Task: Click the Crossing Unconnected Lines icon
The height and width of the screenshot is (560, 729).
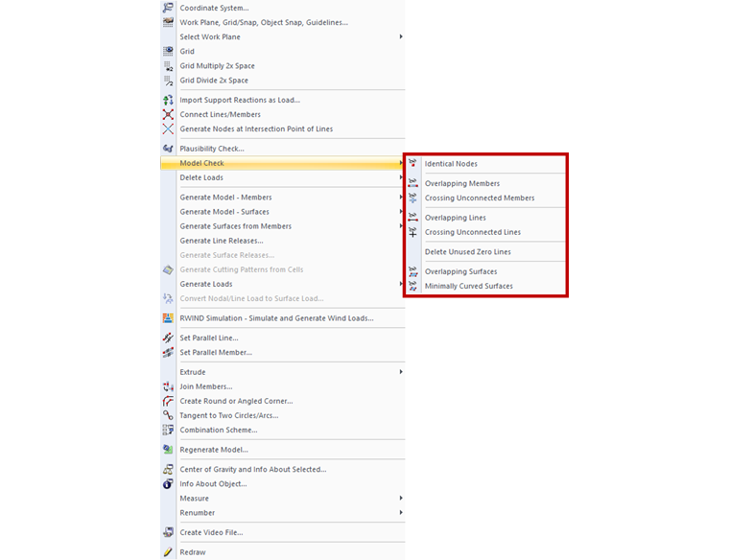Action: [412, 232]
